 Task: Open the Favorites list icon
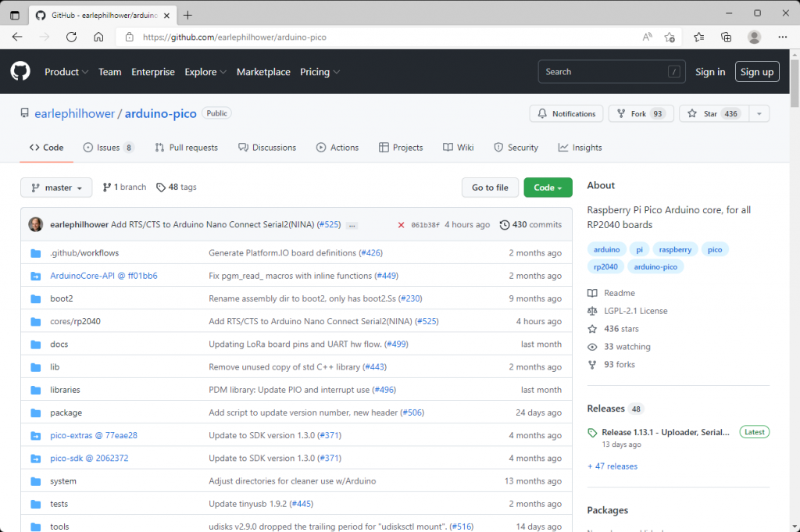(699, 37)
